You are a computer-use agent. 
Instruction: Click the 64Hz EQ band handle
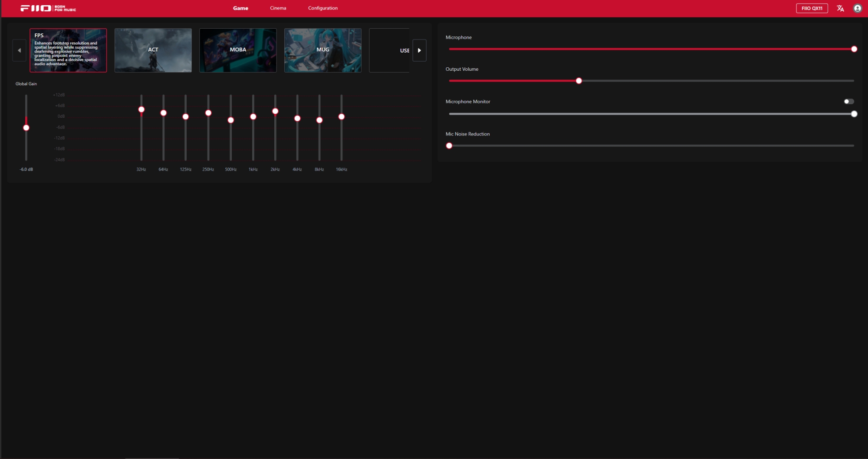pyautogui.click(x=163, y=113)
